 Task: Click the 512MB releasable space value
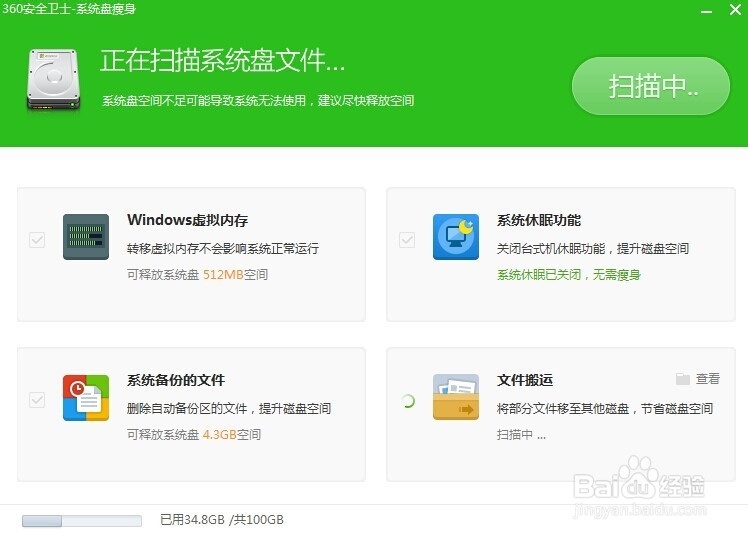coord(223,275)
